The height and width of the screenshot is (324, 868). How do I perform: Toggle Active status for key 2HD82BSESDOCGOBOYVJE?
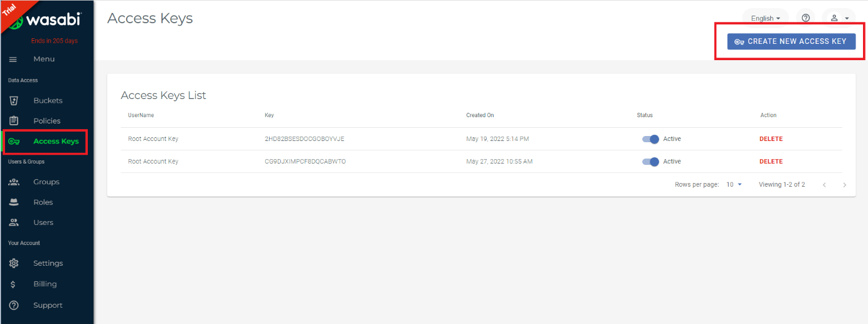click(x=650, y=139)
